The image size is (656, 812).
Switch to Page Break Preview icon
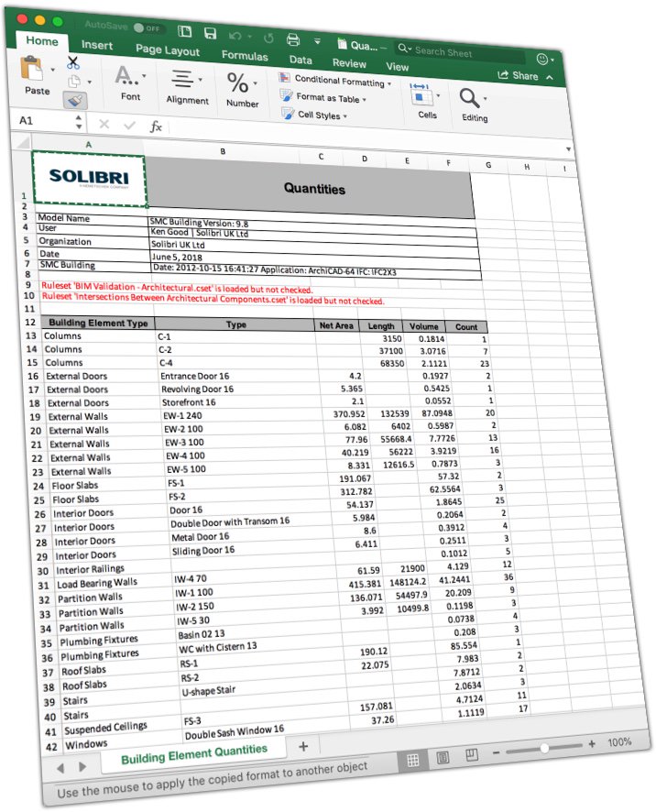click(472, 754)
